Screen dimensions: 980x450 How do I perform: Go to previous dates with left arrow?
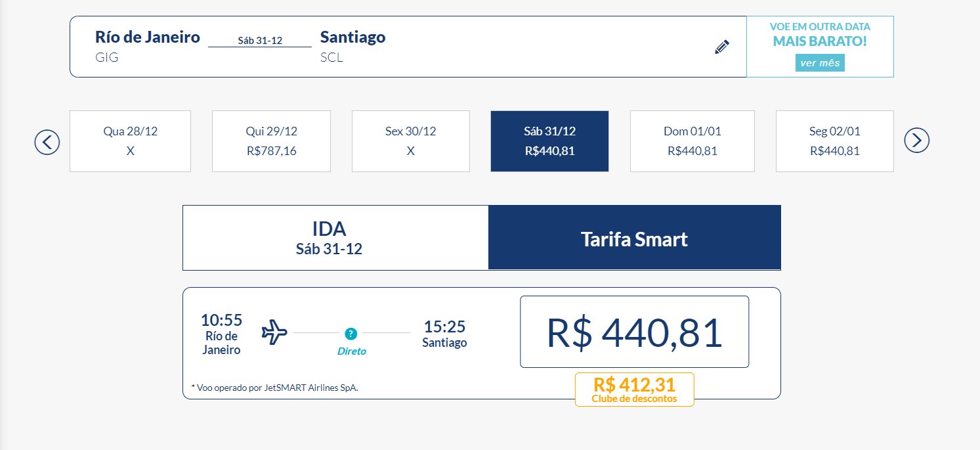point(47,142)
